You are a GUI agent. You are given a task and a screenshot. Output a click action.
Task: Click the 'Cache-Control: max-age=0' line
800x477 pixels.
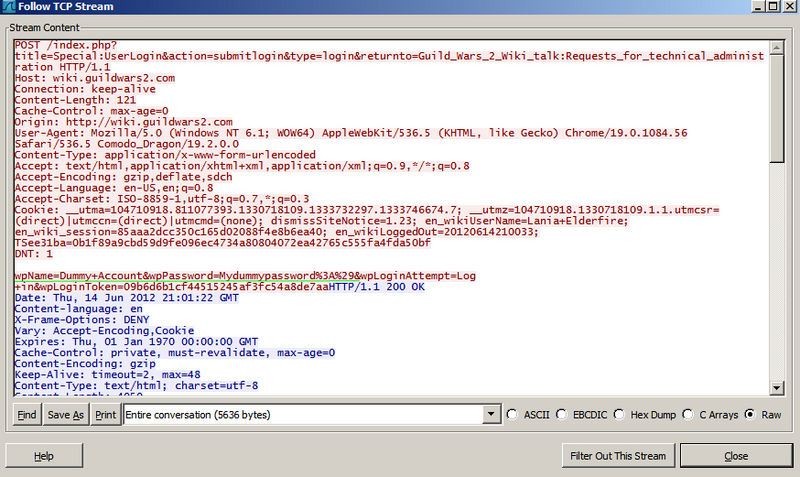[92, 111]
